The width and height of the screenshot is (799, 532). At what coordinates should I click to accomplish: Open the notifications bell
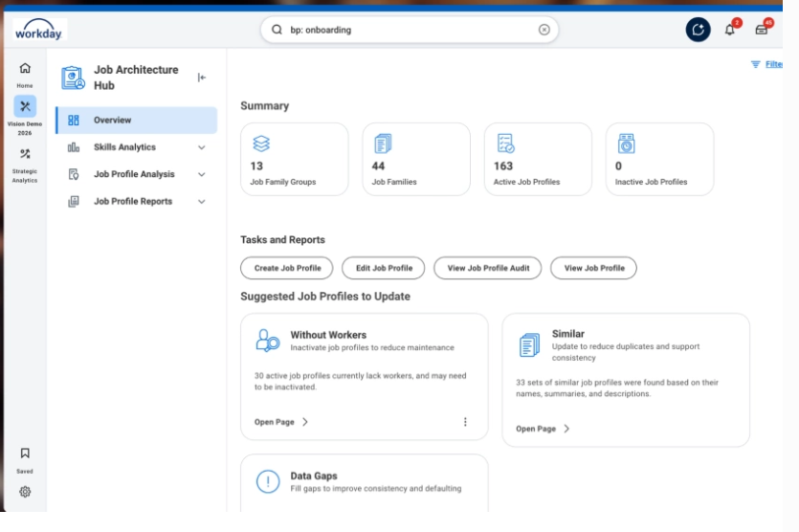[730, 30]
